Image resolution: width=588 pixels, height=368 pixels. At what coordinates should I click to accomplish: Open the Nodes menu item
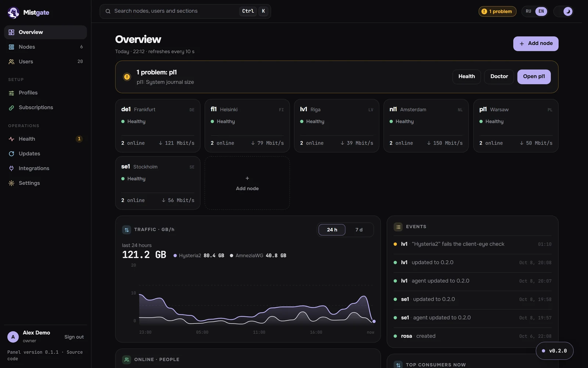(46, 47)
